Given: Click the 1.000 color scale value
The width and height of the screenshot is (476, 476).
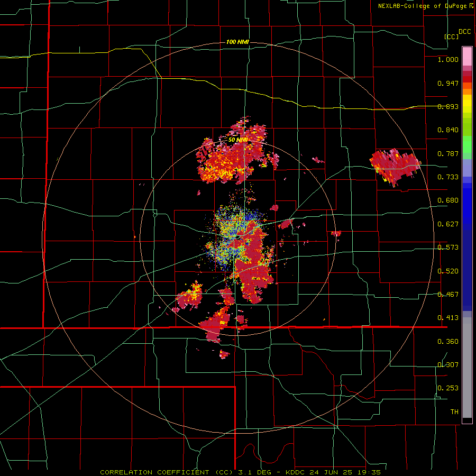Looking at the screenshot, I should pos(448,59).
